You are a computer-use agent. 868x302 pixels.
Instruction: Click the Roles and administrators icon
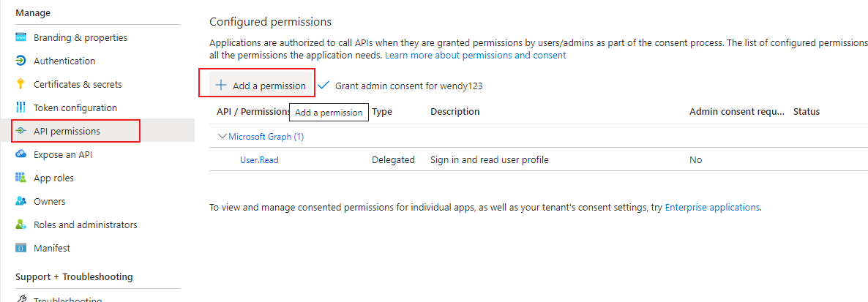(x=21, y=224)
